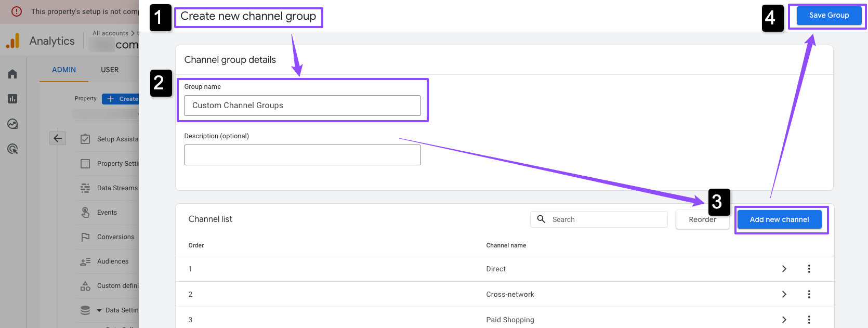Screen dimensions: 868x328
Task: Open three-dot menu for Paid Shopping channel
Action: [x=809, y=320]
